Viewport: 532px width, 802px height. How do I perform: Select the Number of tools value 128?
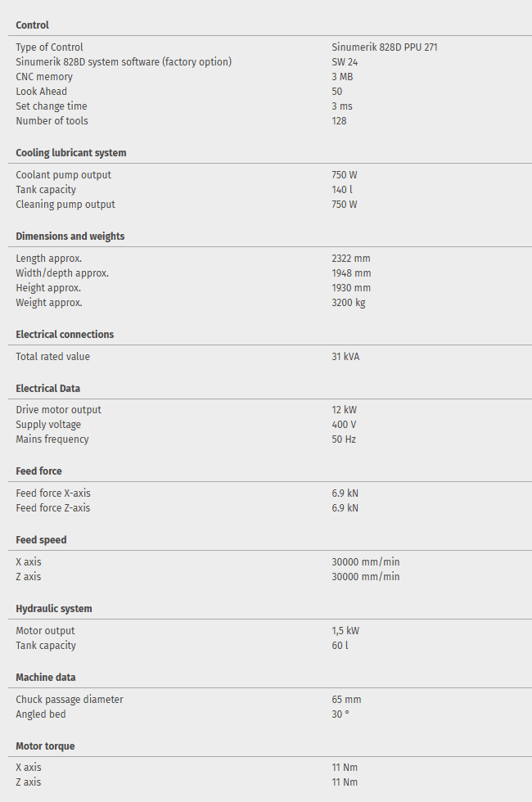pos(339,121)
